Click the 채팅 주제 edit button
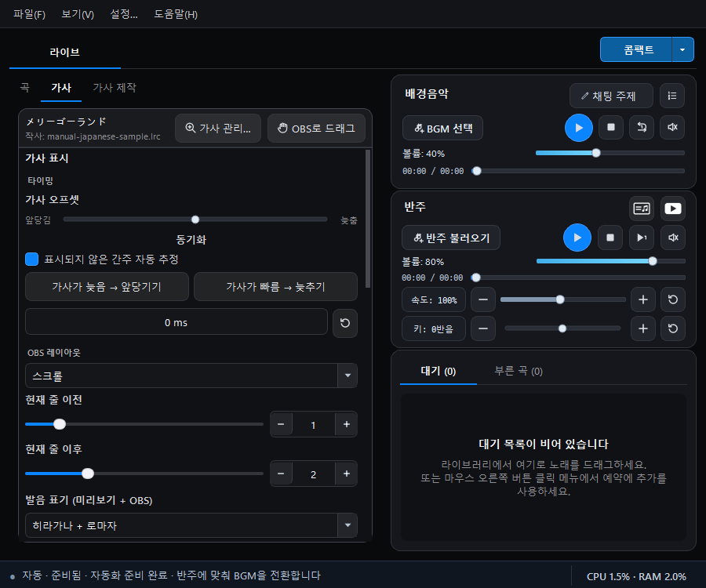The image size is (706, 588). click(611, 96)
